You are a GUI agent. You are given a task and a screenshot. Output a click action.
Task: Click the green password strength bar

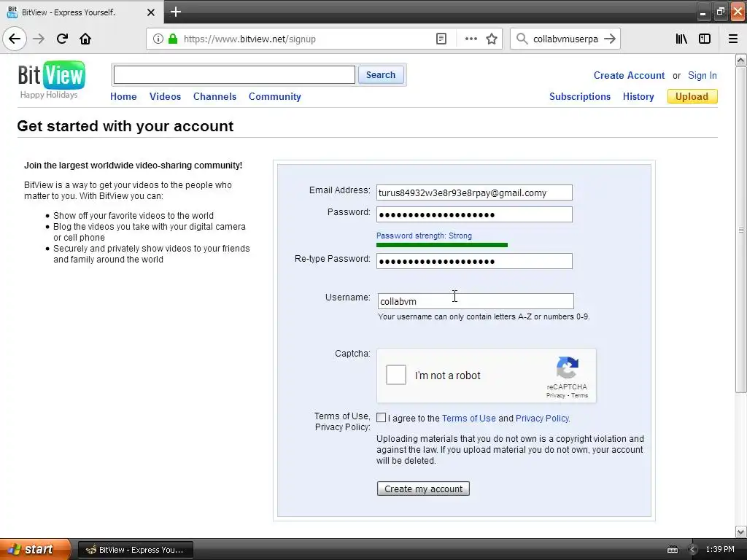point(441,245)
